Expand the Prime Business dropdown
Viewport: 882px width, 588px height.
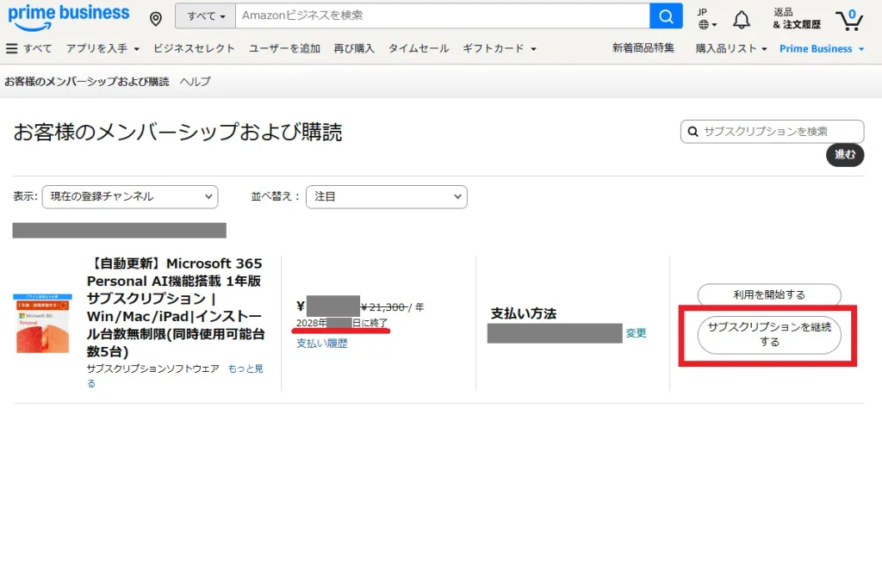822,49
